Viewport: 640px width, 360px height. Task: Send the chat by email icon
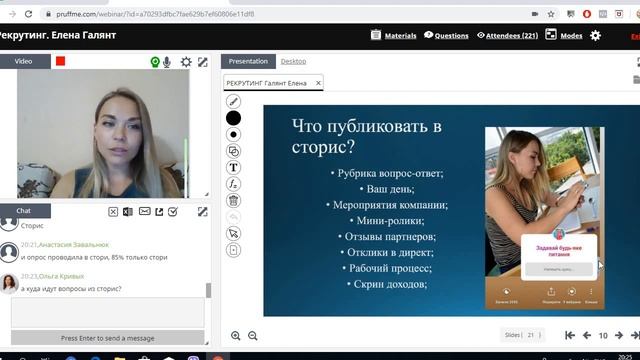[x=144, y=211]
